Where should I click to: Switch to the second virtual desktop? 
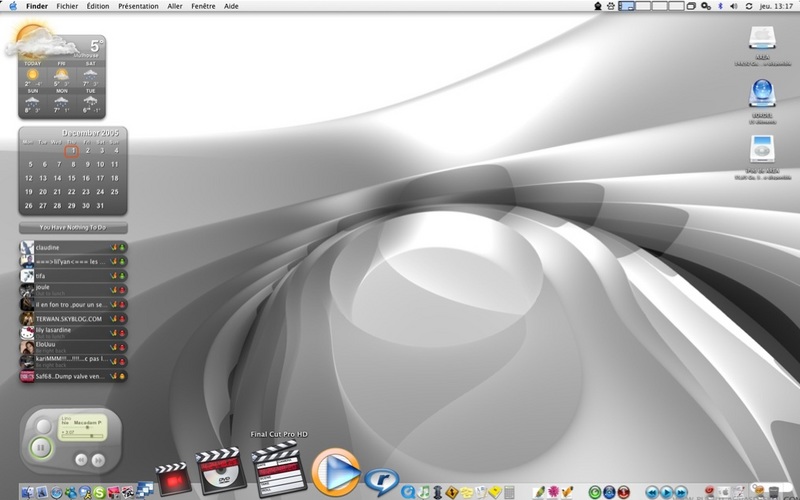[x=643, y=6]
